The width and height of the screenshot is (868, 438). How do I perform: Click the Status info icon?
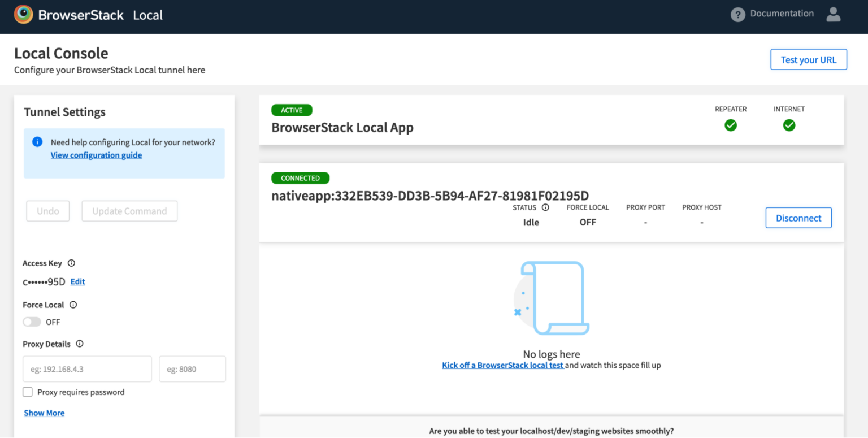click(x=545, y=207)
